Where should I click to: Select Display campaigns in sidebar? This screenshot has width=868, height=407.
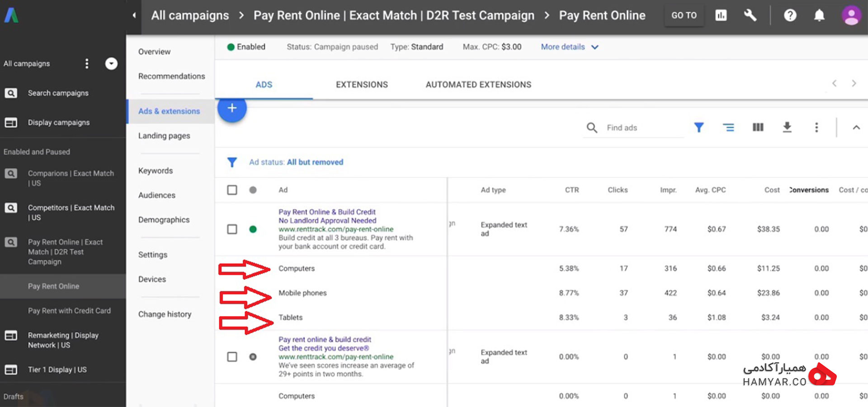pyautogui.click(x=58, y=123)
